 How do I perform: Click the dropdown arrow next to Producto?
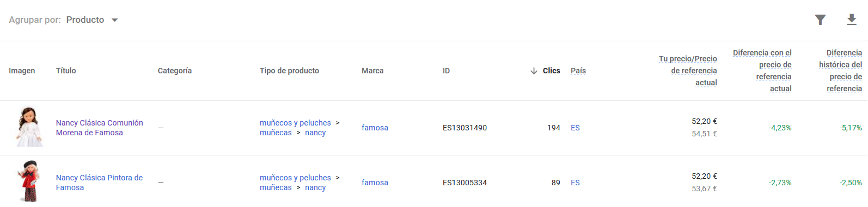pyautogui.click(x=114, y=20)
